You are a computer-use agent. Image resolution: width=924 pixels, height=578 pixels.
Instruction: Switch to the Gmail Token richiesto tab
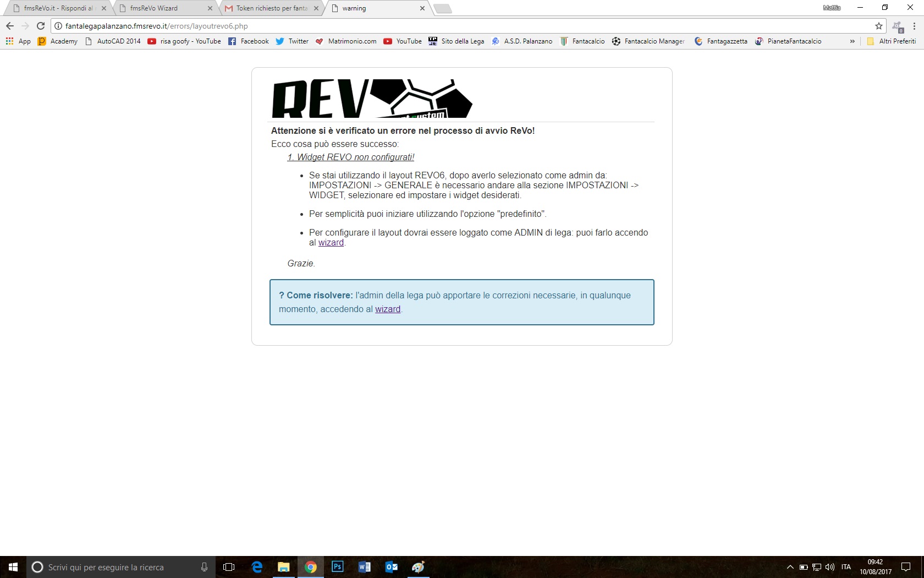(x=269, y=8)
